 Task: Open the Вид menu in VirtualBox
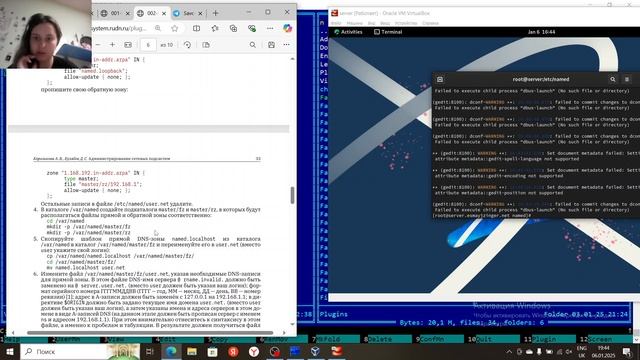[x=371, y=23]
